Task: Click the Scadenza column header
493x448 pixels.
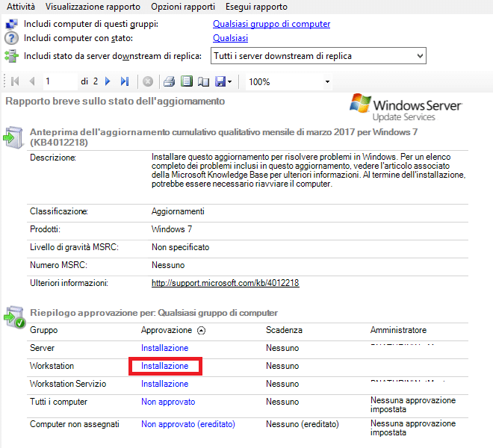Action: 284,330
